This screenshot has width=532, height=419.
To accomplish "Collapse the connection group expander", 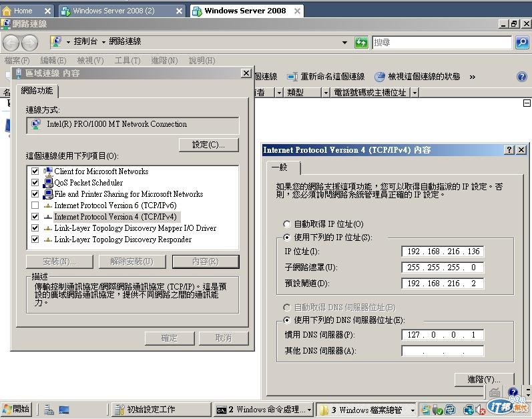I will [527, 103].
